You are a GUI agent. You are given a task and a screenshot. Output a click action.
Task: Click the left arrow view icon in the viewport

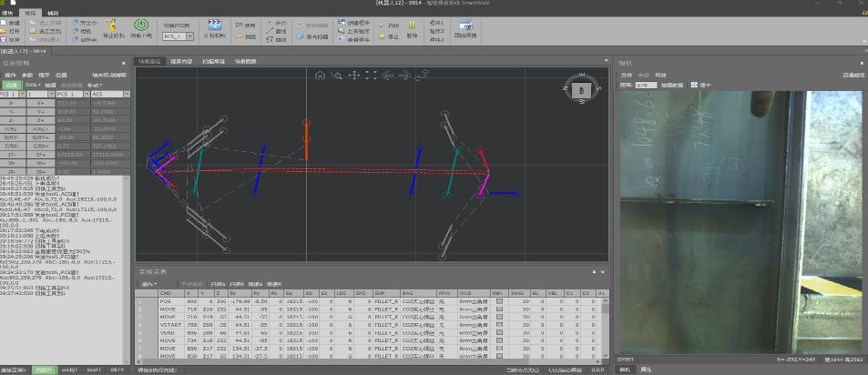point(387,76)
